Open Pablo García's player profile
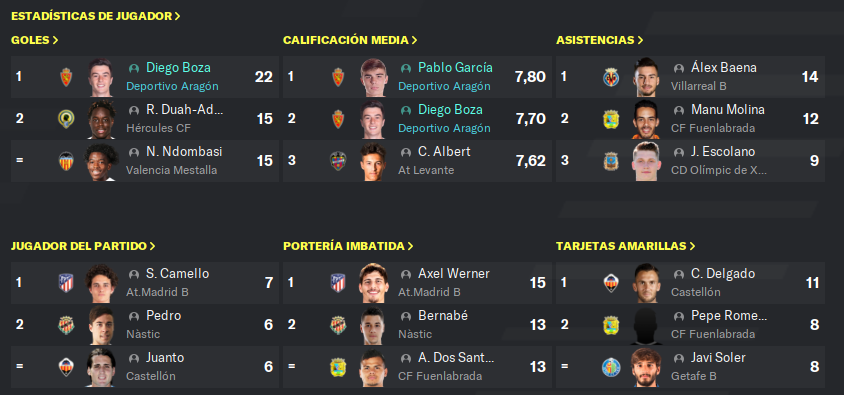Viewport: 844px width, 395px height. tap(455, 68)
